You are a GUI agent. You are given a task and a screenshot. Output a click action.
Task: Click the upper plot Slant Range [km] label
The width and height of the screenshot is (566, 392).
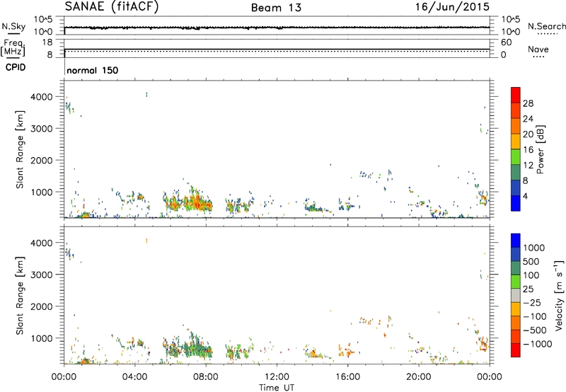[20, 149]
